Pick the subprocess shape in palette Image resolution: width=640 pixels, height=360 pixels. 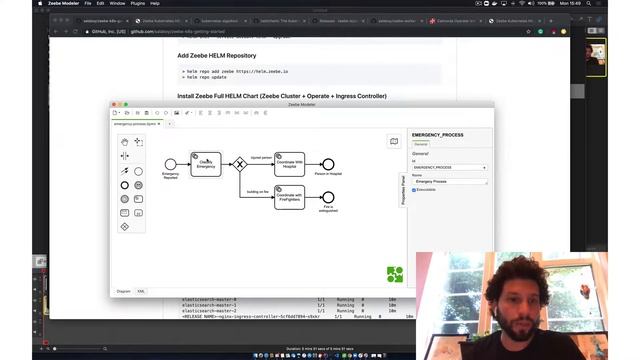[138, 213]
